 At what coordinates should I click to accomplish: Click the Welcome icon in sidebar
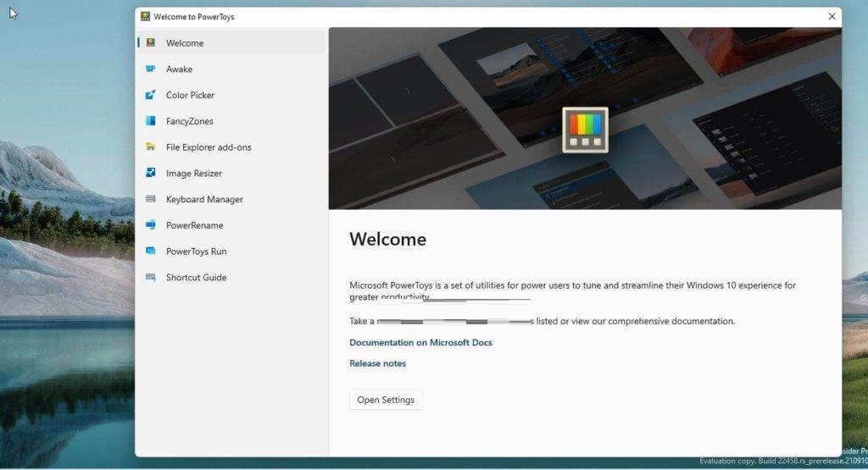[x=150, y=42]
